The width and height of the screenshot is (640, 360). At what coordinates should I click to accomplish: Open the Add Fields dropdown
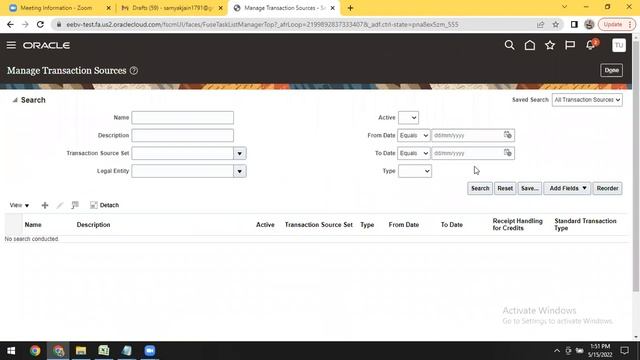pyautogui.click(x=567, y=188)
